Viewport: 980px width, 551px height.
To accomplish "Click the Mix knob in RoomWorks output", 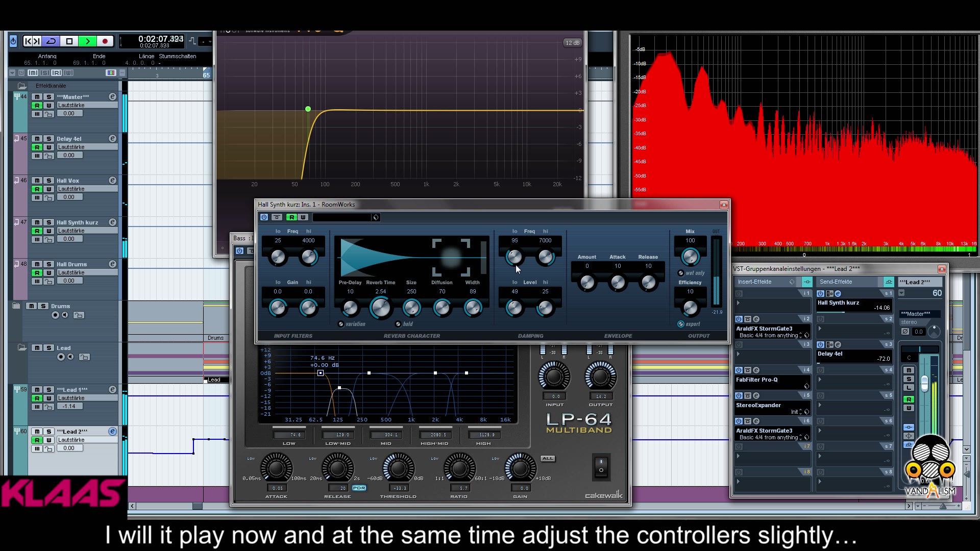I will click(x=690, y=257).
